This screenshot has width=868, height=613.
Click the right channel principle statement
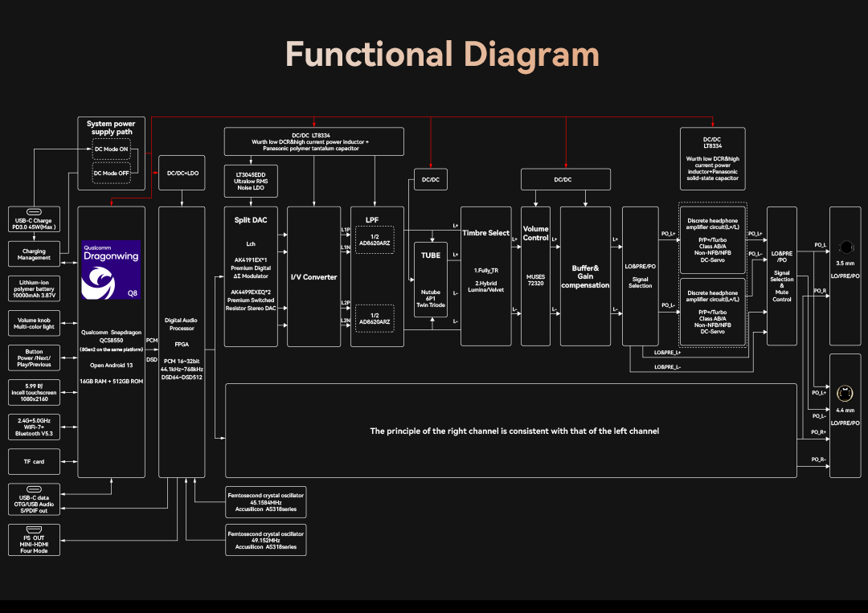coord(514,431)
